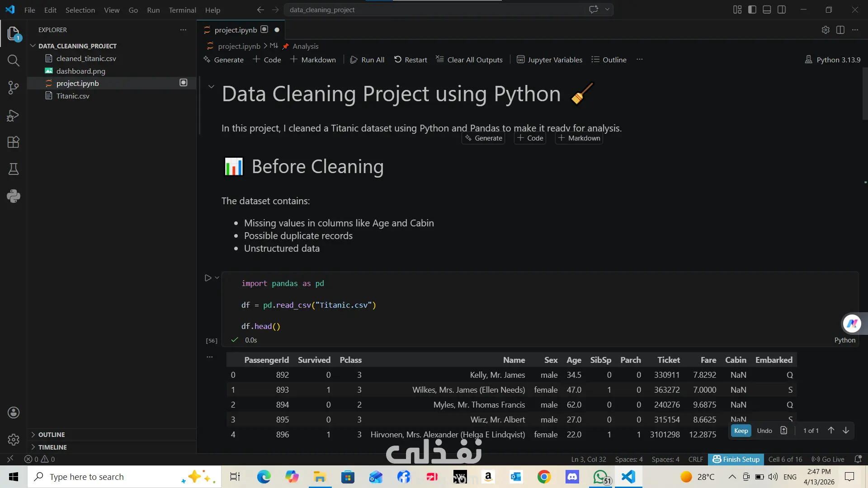Image resolution: width=868 pixels, height=488 pixels.
Task: Select Python 3.13.9 kernel picker
Action: [833, 60]
